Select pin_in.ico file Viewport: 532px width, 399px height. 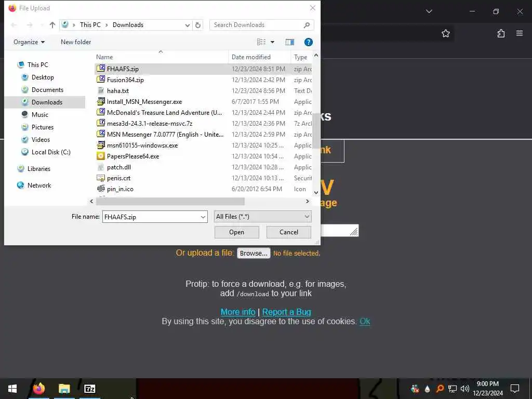click(x=203, y=189)
